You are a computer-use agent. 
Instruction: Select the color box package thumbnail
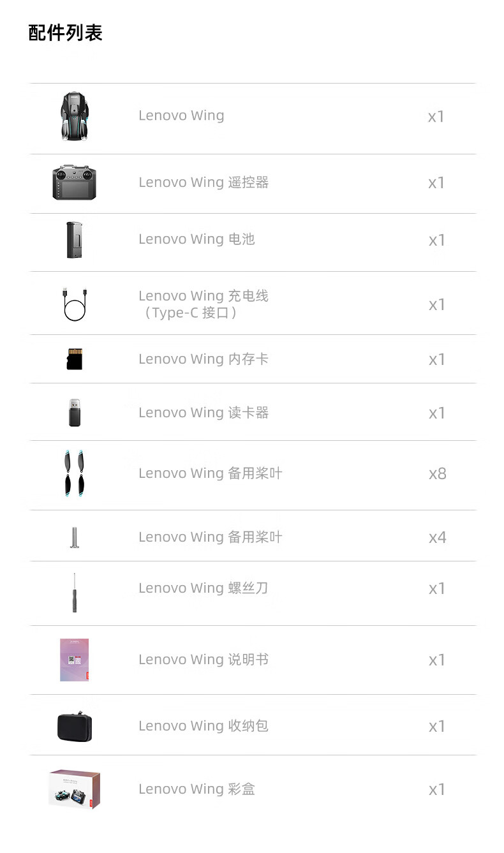(75, 789)
